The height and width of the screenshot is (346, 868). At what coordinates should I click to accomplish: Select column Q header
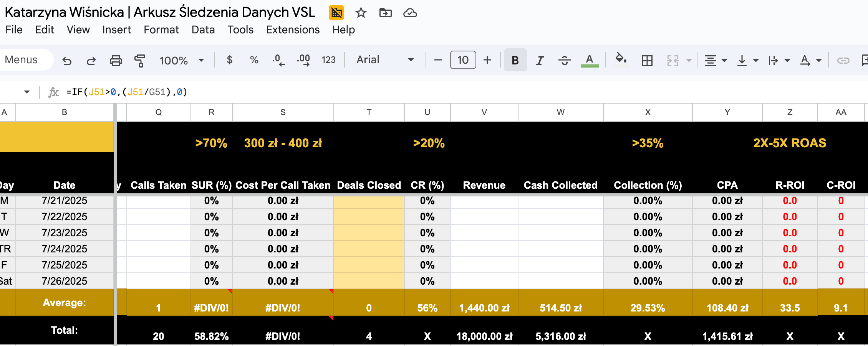pos(159,112)
